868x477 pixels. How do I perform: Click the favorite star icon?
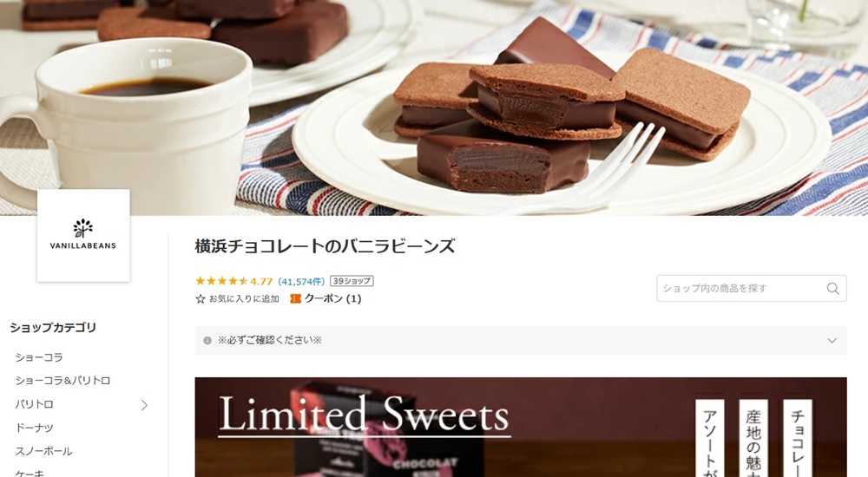pos(201,299)
